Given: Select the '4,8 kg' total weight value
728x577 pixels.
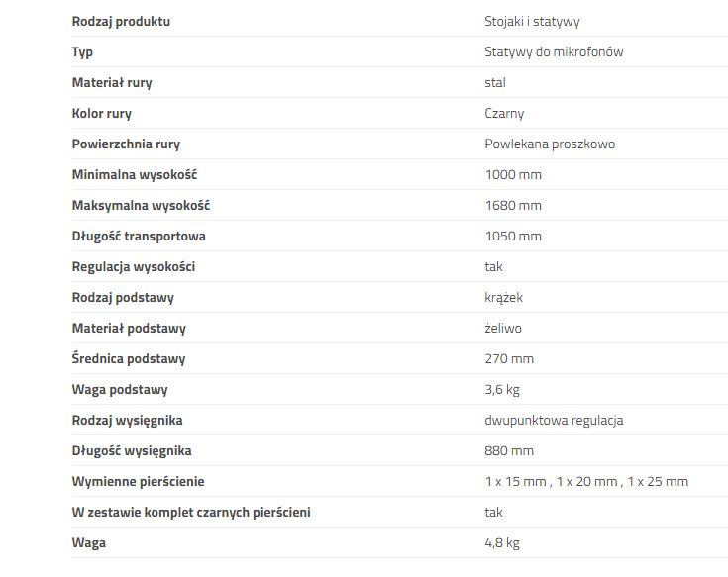Looking at the screenshot, I should click(x=502, y=542).
